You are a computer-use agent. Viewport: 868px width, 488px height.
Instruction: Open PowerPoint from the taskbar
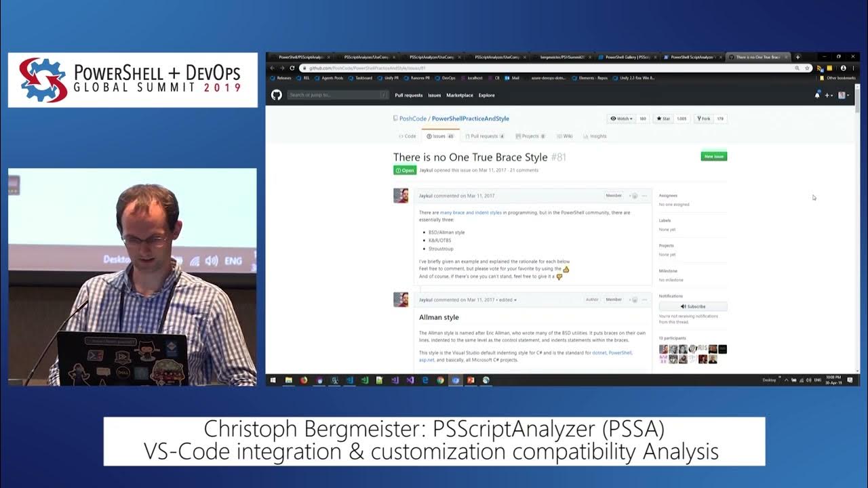471,380
